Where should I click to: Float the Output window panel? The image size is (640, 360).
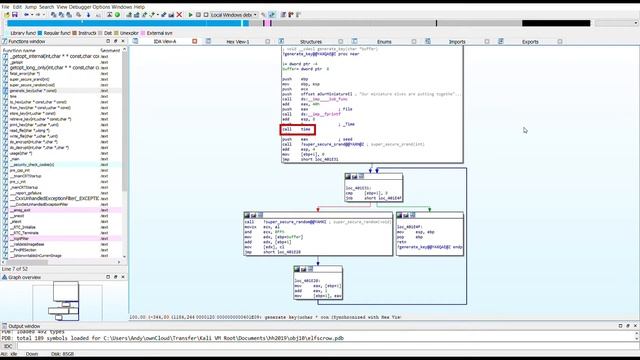coord(628,326)
